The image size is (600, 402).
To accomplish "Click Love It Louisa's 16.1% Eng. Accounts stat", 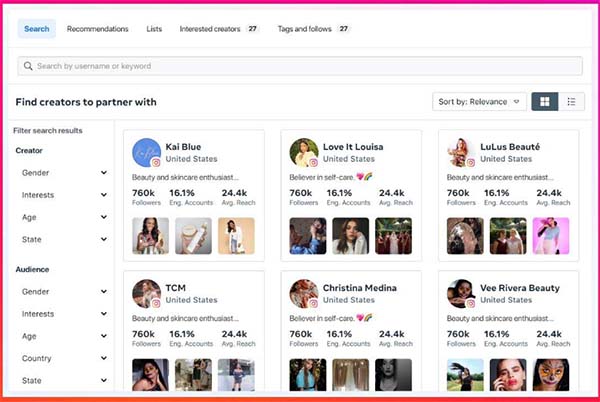I will tap(348, 197).
